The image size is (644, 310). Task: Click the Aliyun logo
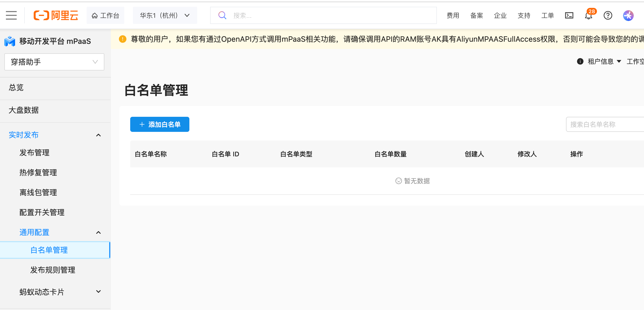coord(56,15)
